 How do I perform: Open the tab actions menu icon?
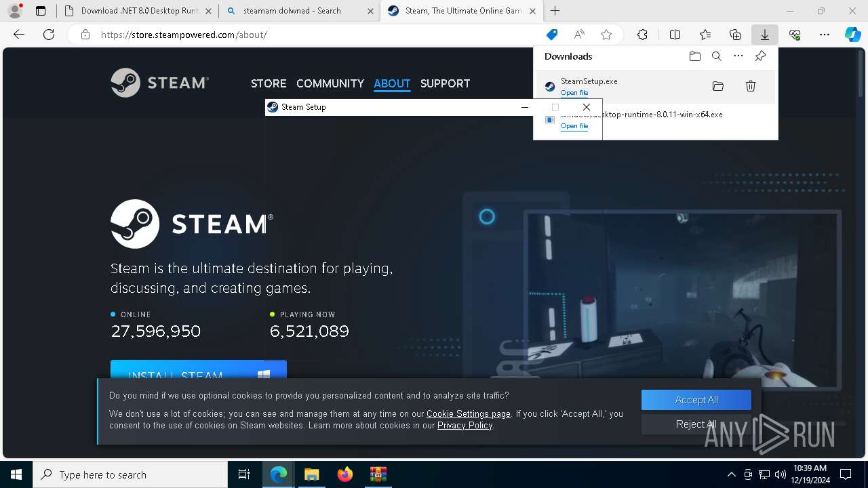[41, 11]
